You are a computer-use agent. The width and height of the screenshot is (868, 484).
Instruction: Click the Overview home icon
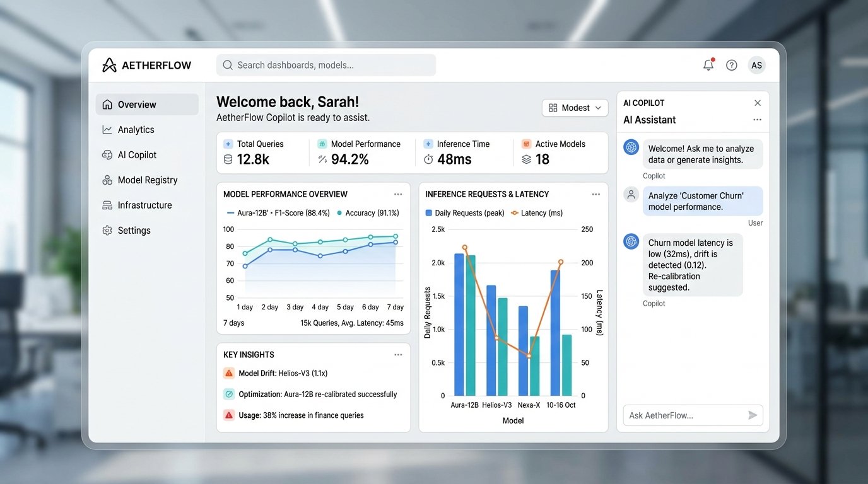(x=107, y=105)
